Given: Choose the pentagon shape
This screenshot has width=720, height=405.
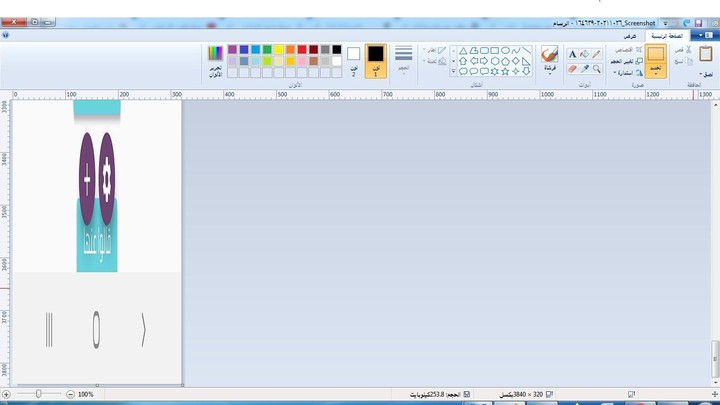Looking at the screenshot, I should (505, 61).
